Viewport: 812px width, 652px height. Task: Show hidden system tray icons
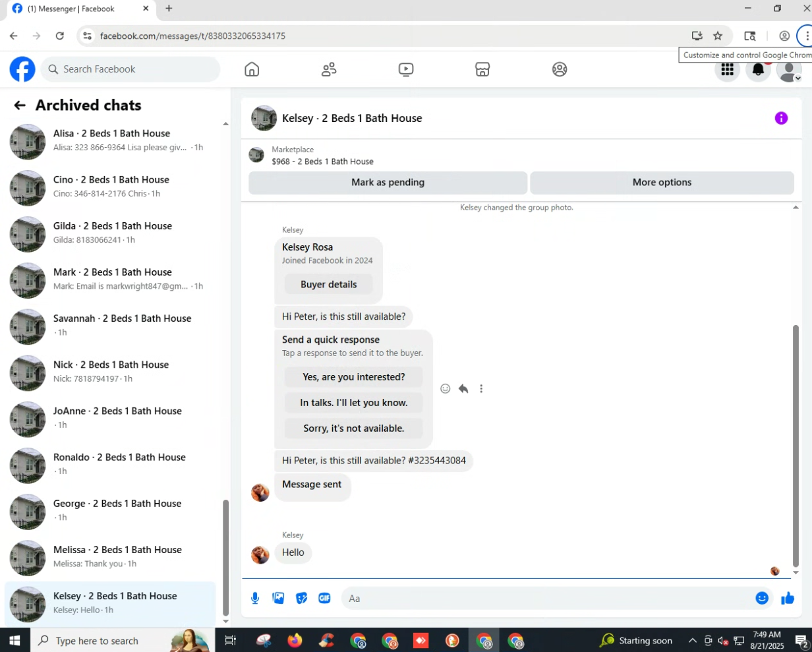point(692,641)
